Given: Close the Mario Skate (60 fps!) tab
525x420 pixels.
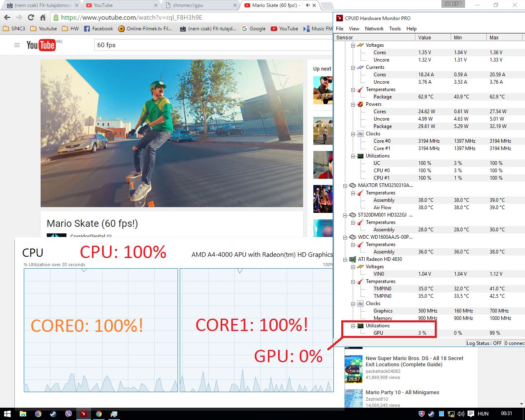Looking at the screenshot, I should pyautogui.click(x=314, y=5).
